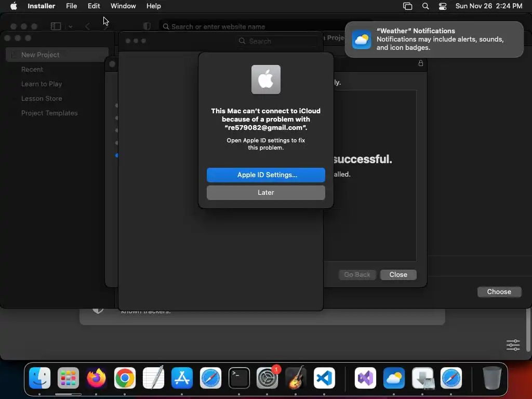Expand the Safari sidebar dropdown chevron
The height and width of the screenshot is (399, 532).
[x=71, y=26]
